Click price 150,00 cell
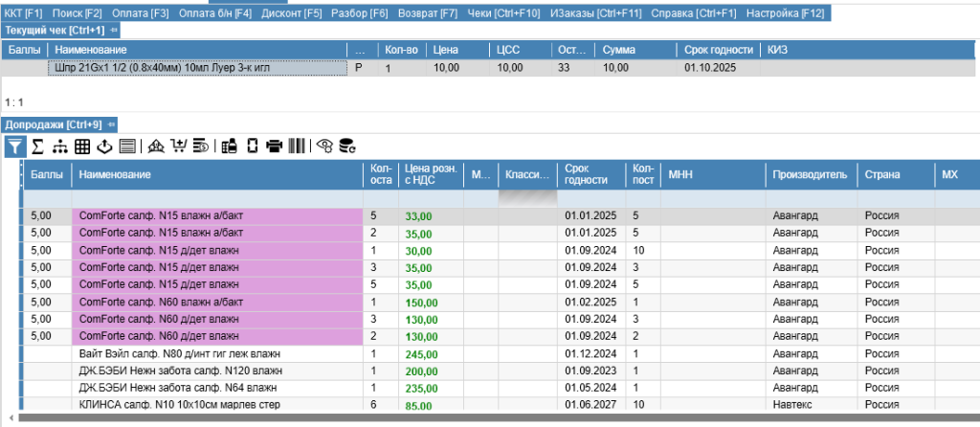Image resolution: width=980 pixels, height=427 pixels. coord(432,303)
